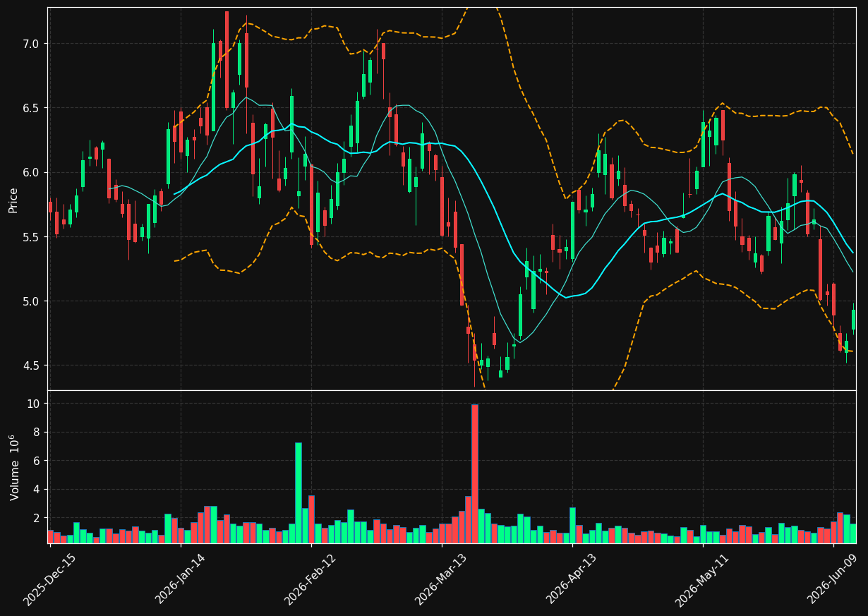Click the 2026-Apr-13 date label
The image size is (868, 616).
[572, 579]
